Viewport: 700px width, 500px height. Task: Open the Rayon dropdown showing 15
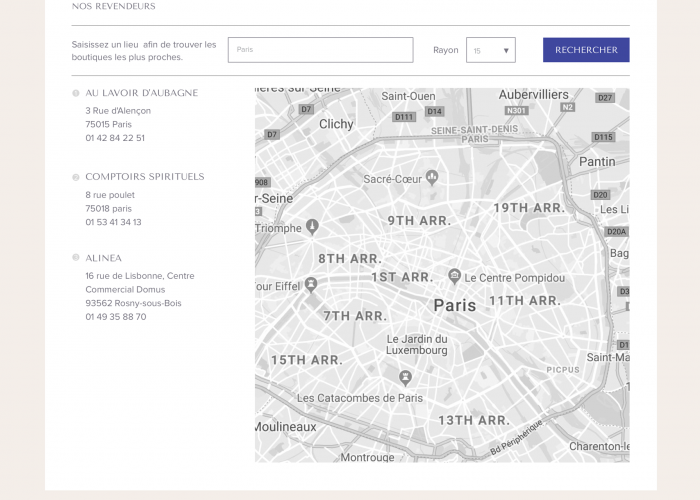pyautogui.click(x=491, y=50)
